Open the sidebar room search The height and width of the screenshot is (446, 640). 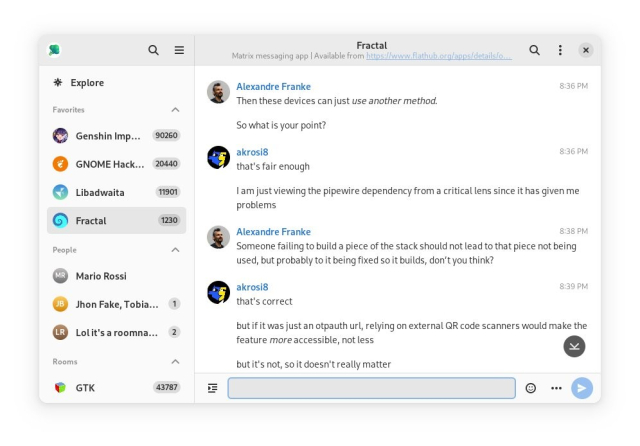pos(153,50)
